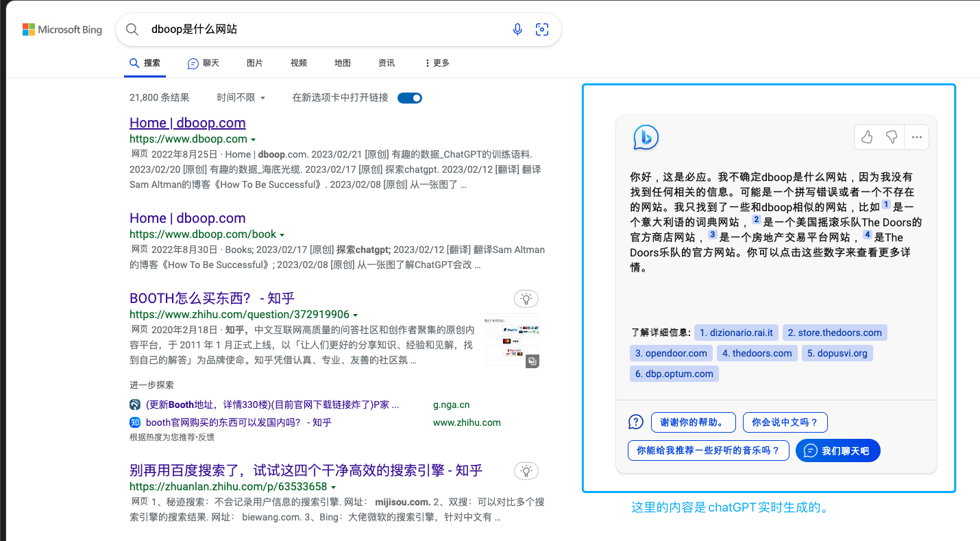980x541 pixels.
Task: Click the thumbs down feedback icon
Action: [892, 137]
